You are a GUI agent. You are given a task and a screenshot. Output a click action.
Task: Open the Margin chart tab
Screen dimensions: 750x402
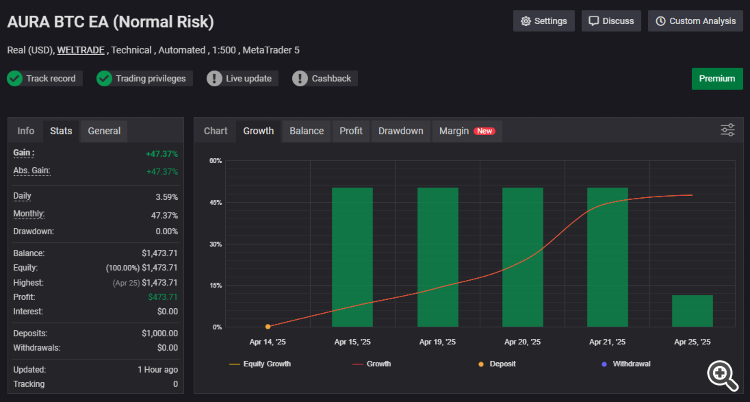pyautogui.click(x=467, y=130)
